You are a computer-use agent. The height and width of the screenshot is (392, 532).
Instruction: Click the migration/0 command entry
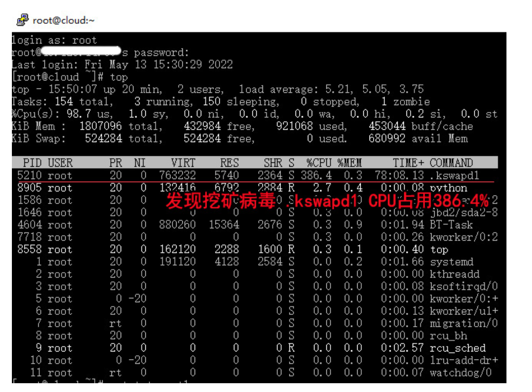pos(463,323)
